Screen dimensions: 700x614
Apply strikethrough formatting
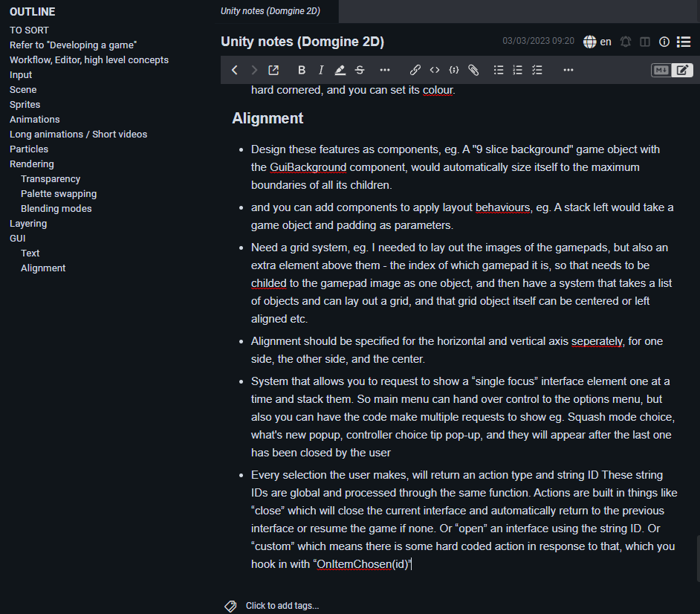pos(360,70)
